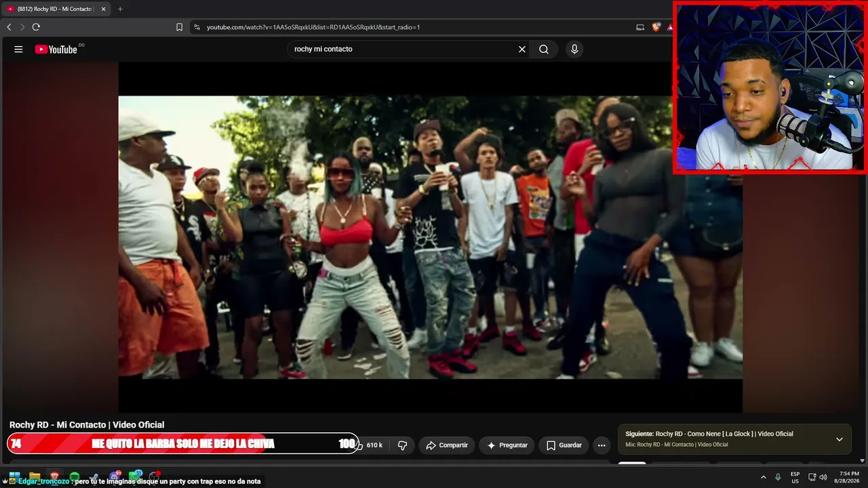Open WhatsApp from the taskbar
The height and width of the screenshot is (488, 868).
click(x=136, y=476)
